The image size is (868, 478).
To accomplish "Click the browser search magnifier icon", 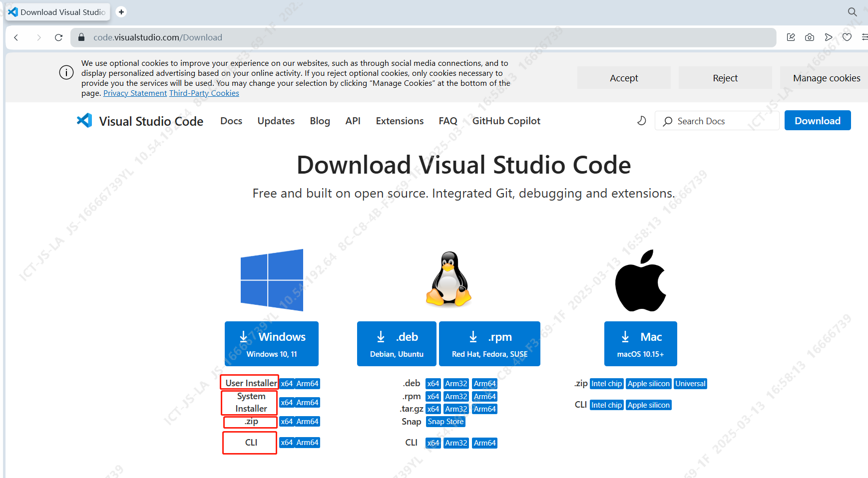I will click(x=852, y=11).
